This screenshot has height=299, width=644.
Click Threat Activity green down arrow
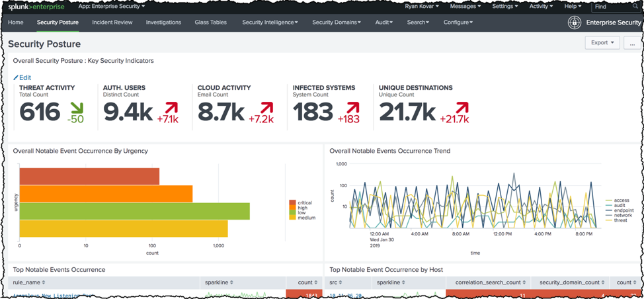click(77, 109)
